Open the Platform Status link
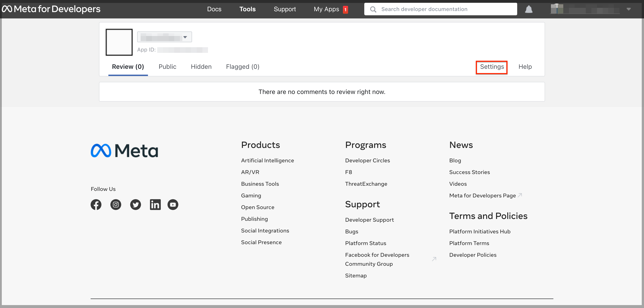Image resolution: width=644 pixels, height=308 pixels. [x=365, y=243]
